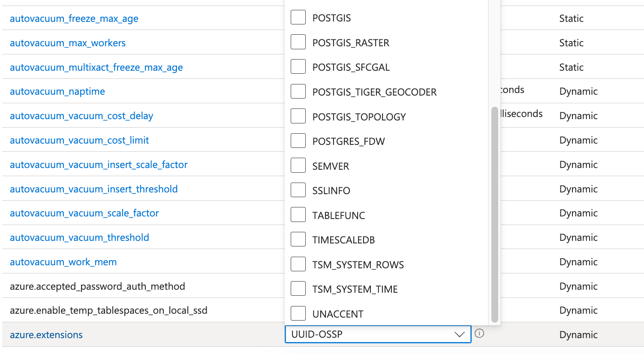Click the azure.extensions parameter link

tap(46, 335)
